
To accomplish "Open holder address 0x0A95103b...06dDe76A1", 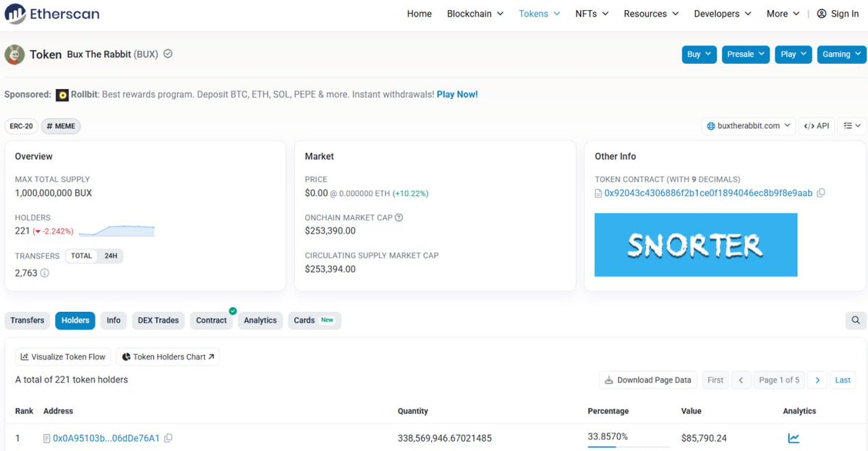I will pos(106,438).
